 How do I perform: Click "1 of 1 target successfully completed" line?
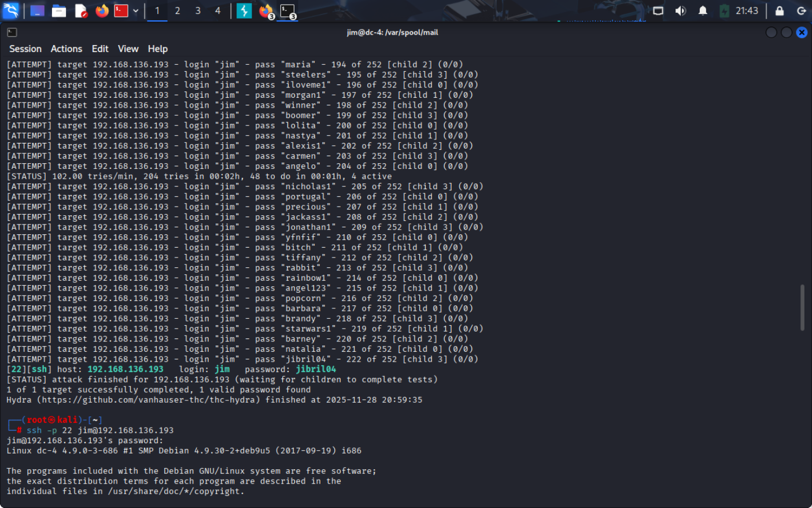[x=158, y=389]
